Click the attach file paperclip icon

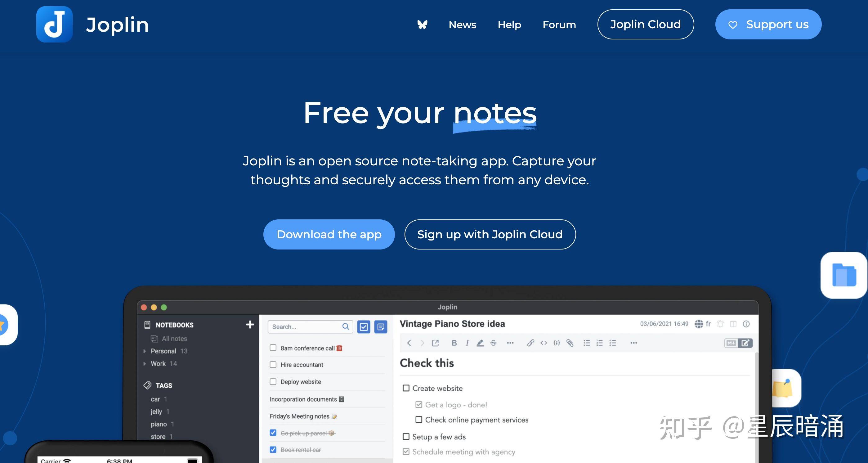570,343
